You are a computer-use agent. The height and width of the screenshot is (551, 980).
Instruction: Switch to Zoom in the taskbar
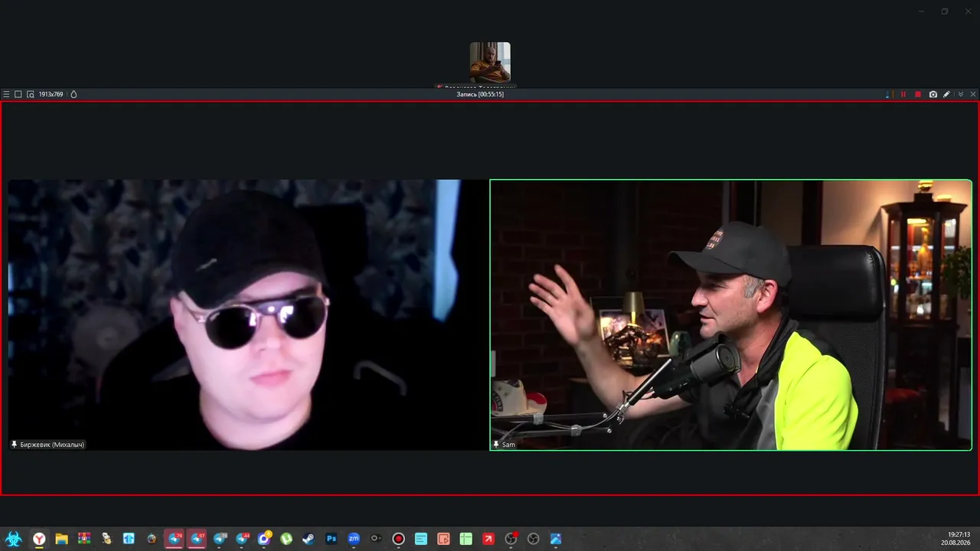coord(354,539)
